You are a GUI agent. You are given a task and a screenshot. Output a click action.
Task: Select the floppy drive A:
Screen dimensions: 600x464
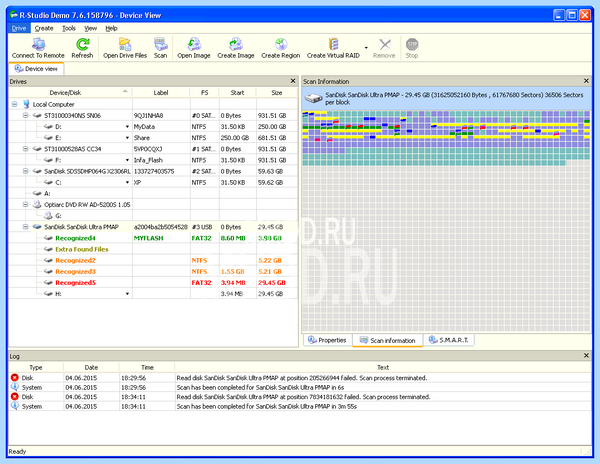(47, 194)
